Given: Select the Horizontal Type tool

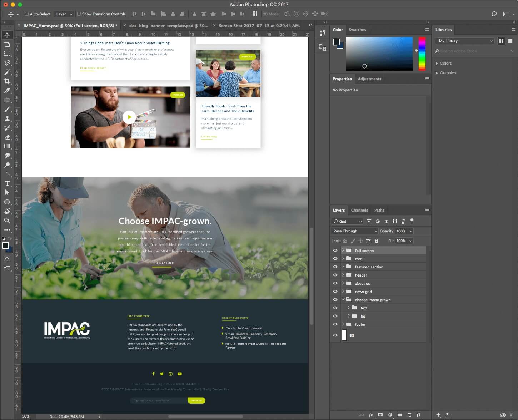Looking at the screenshot, I should pos(7,183).
